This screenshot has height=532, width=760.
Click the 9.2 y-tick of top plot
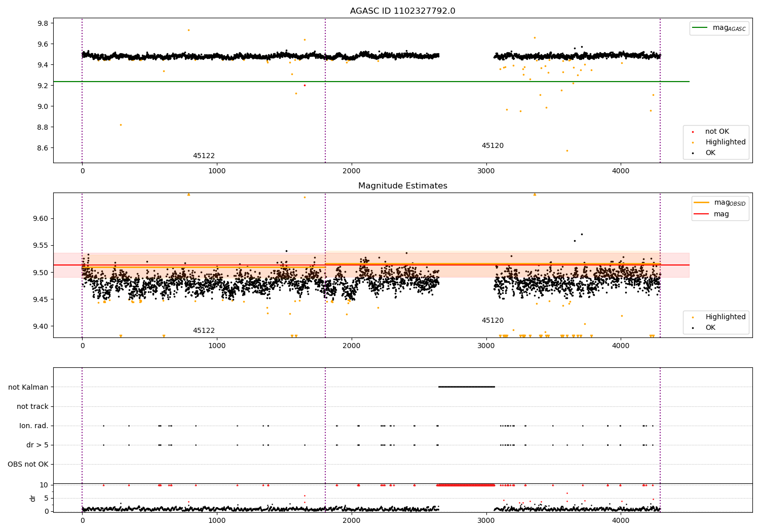click(x=43, y=86)
